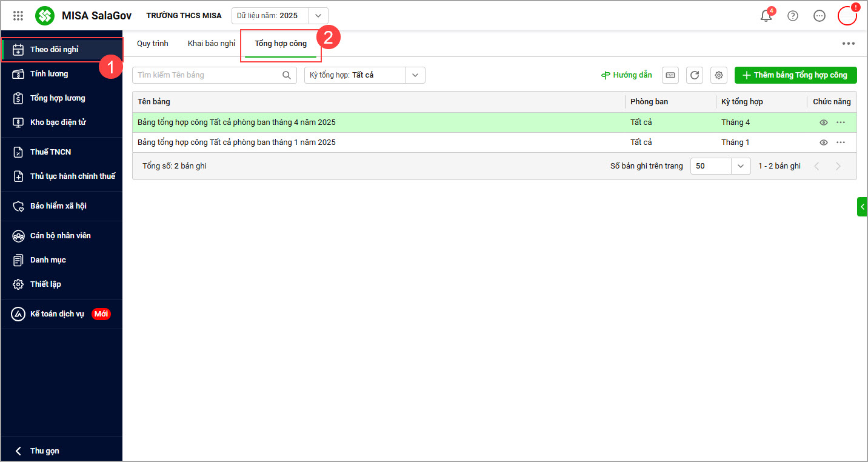868x462 pixels.
Task: Expand the Kỳ tổng hợp filter dropdown
Action: click(x=415, y=75)
